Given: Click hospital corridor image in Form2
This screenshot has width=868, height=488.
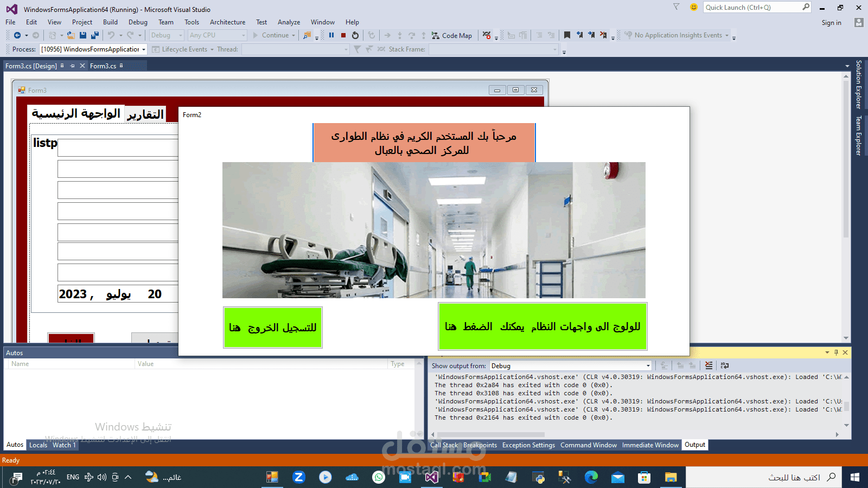Looking at the screenshot, I should [x=434, y=230].
